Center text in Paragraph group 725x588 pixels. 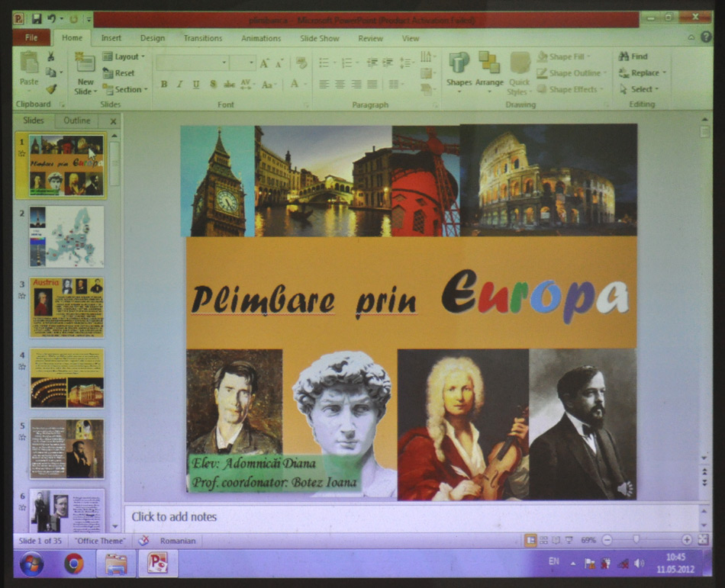[340, 84]
